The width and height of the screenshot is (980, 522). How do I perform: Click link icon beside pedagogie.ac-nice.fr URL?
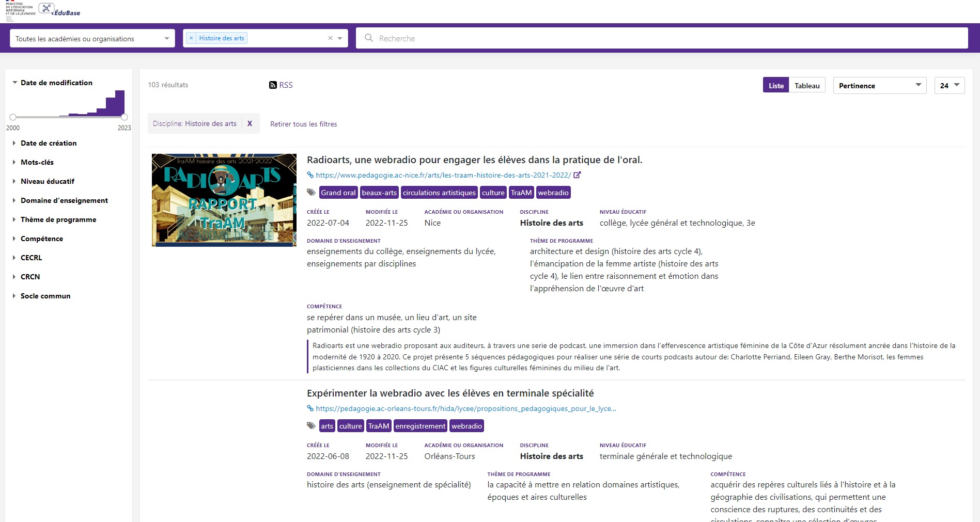310,175
